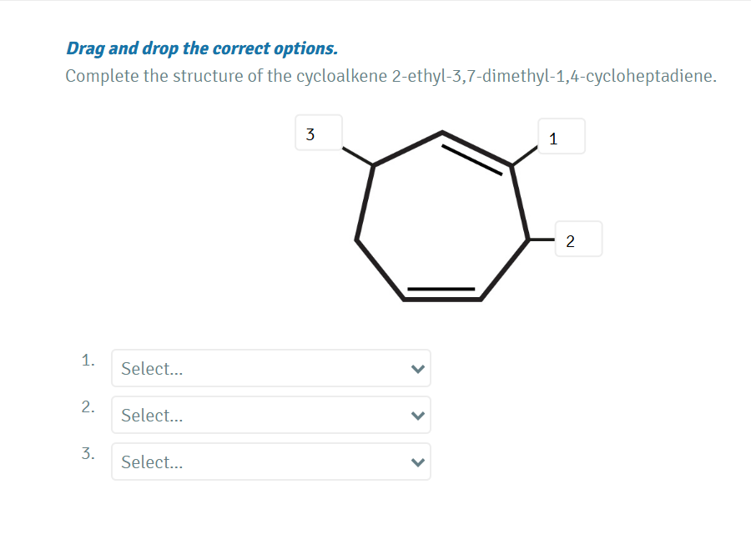Select the drop zone labeled 2
Image resolution: width=751 pixels, height=560 pixels.
tap(578, 239)
